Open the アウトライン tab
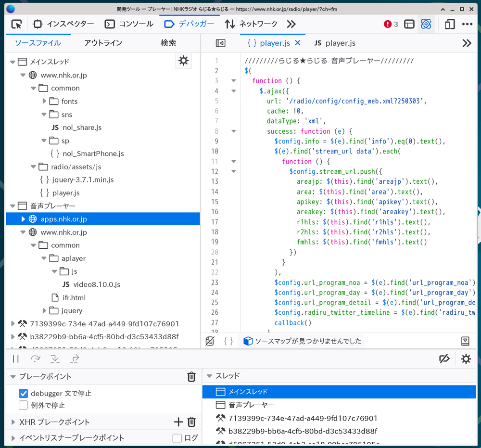Screen dimensions: 481x448 pos(103,43)
